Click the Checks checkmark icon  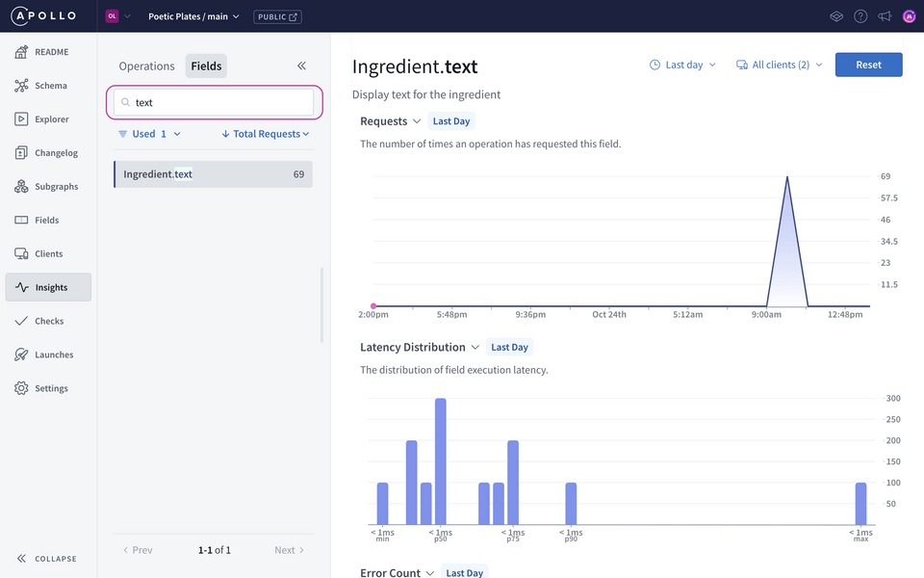21,321
